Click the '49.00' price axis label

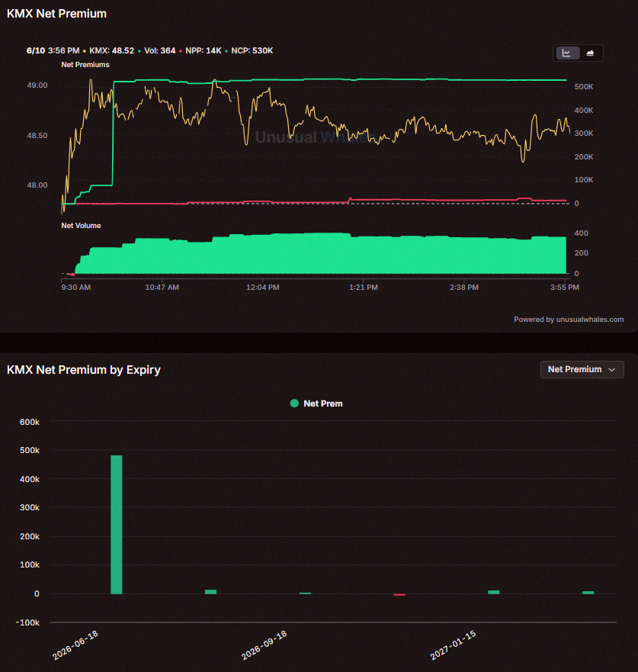(x=37, y=85)
